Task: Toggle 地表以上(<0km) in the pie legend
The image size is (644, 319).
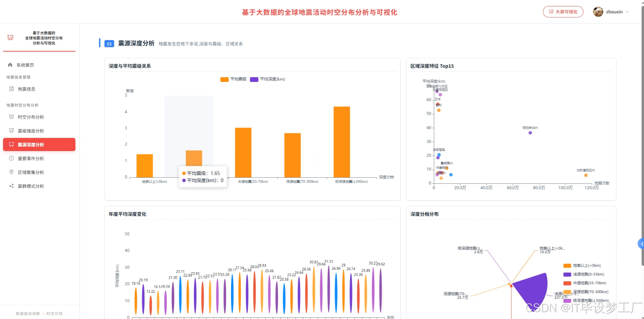Action: 582,266
